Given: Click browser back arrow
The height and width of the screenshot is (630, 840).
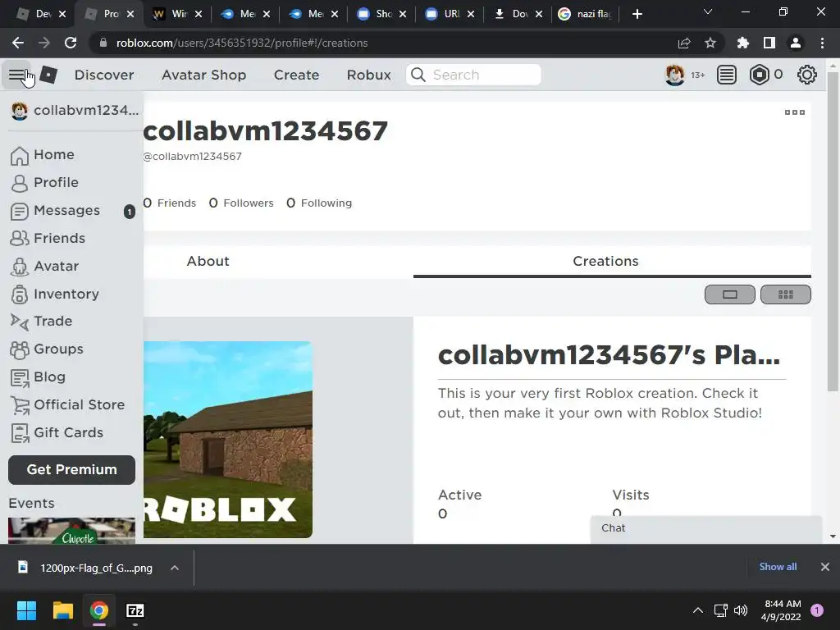Looking at the screenshot, I should [x=18, y=43].
